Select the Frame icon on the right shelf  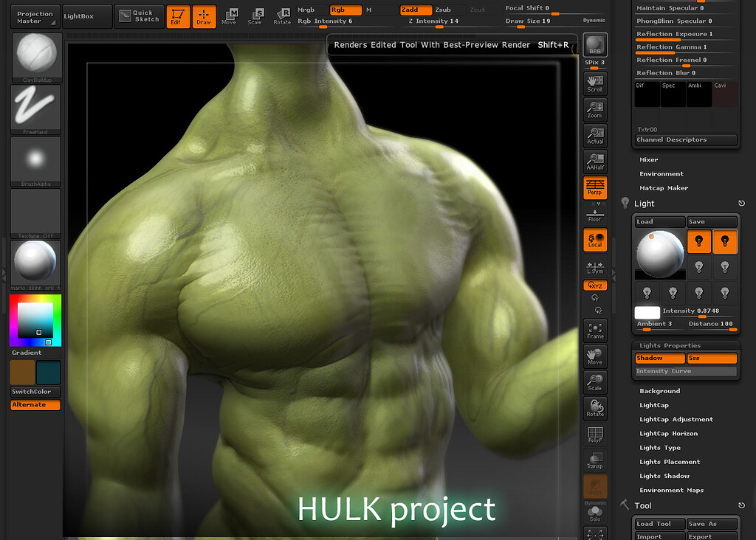point(595,330)
